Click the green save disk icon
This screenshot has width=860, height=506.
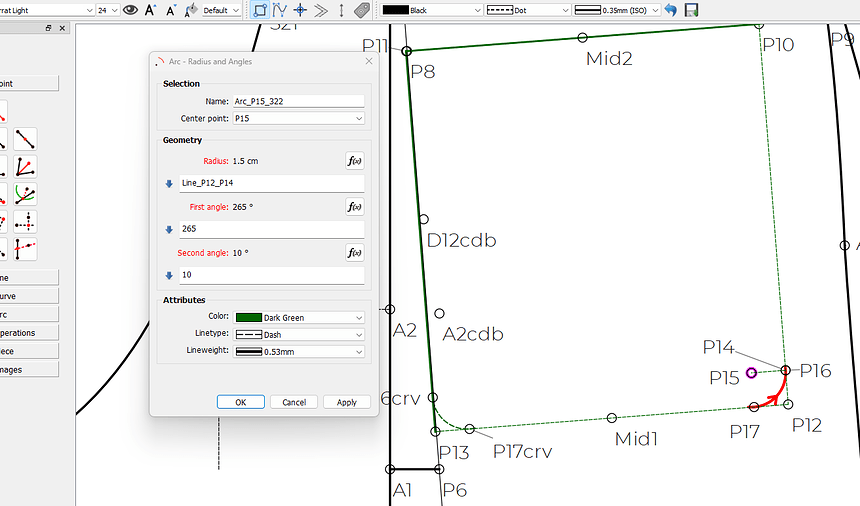pos(691,10)
